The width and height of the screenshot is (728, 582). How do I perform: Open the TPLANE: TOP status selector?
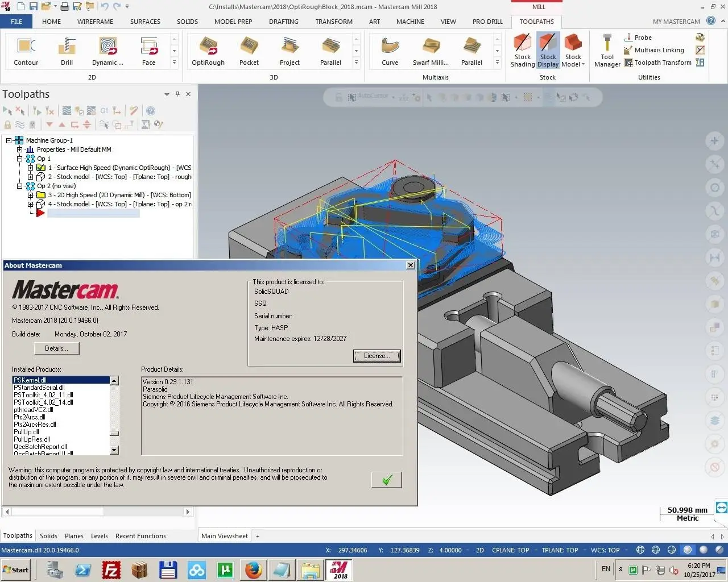pos(560,550)
